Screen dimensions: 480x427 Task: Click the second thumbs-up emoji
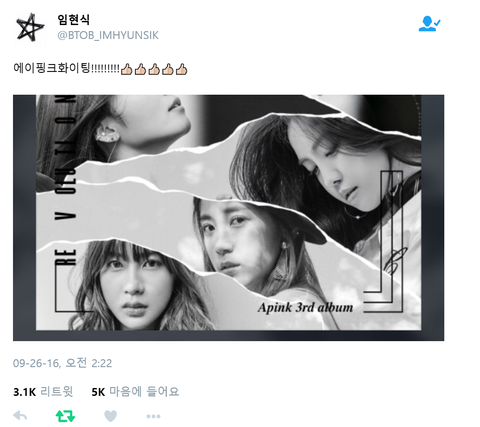point(140,69)
